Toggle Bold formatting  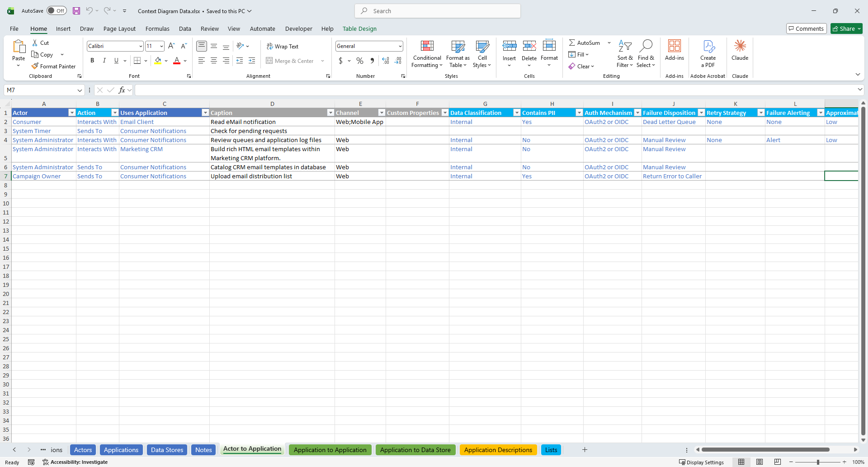(x=92, y=61)
